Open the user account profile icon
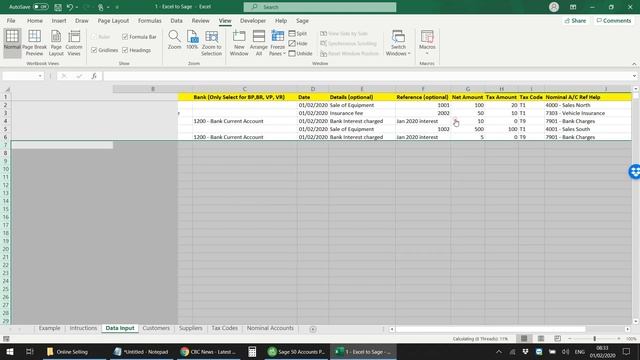640x360 pixels. [554, 7]
